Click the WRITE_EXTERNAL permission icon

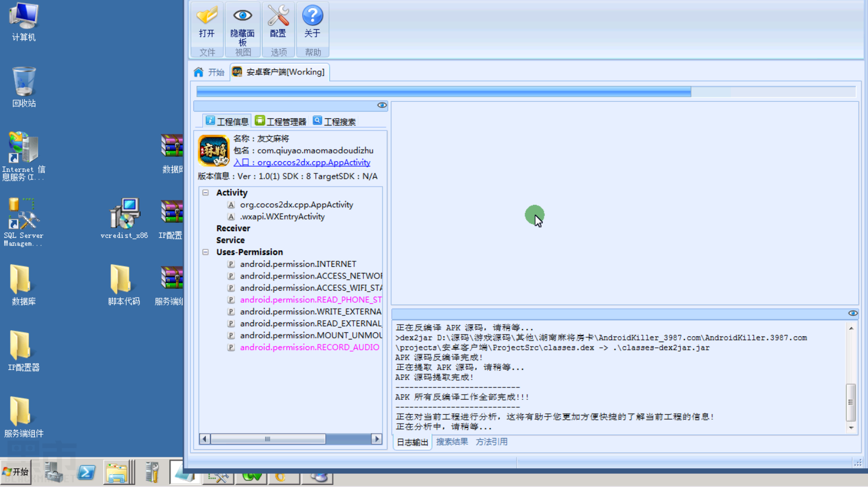pos(231,312)
